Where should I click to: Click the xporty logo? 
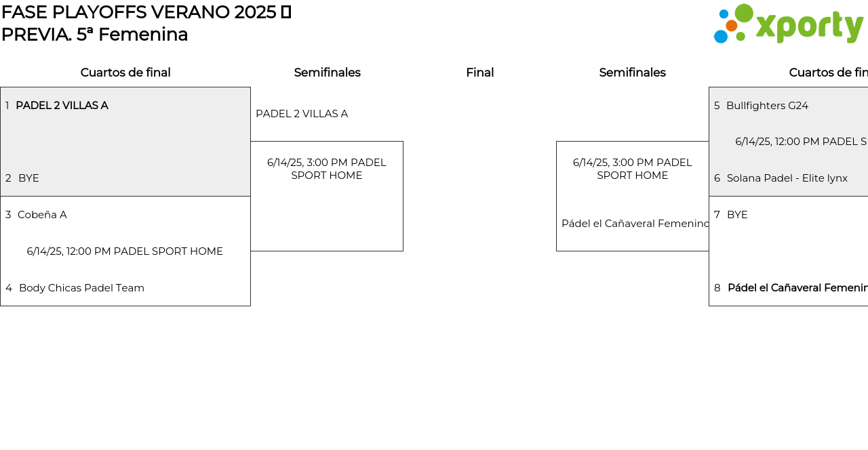pyautogui.click(x=788, y=24)
